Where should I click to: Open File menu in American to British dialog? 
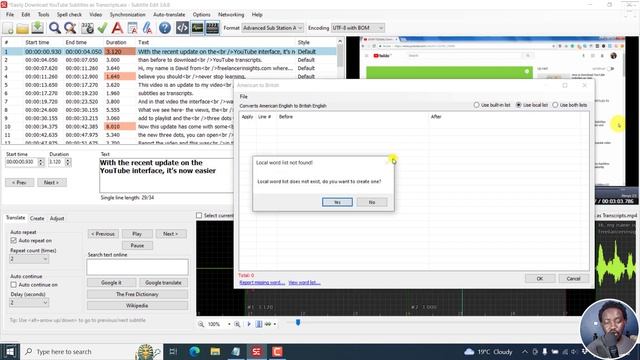coord(244,96)
